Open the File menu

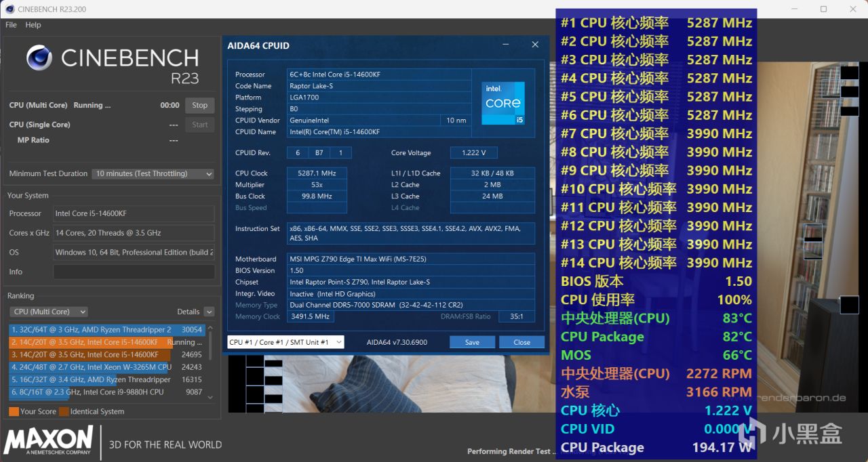pos(11,25)
